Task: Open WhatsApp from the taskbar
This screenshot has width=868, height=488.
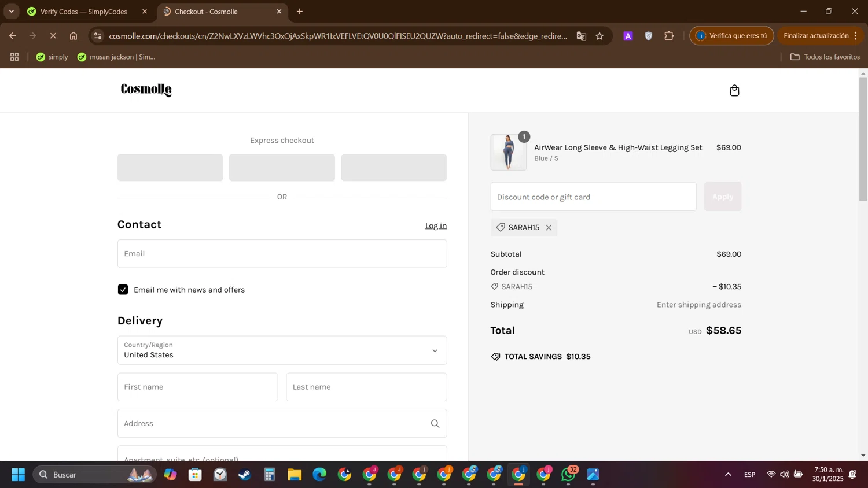Action: (x=569, y=475)
